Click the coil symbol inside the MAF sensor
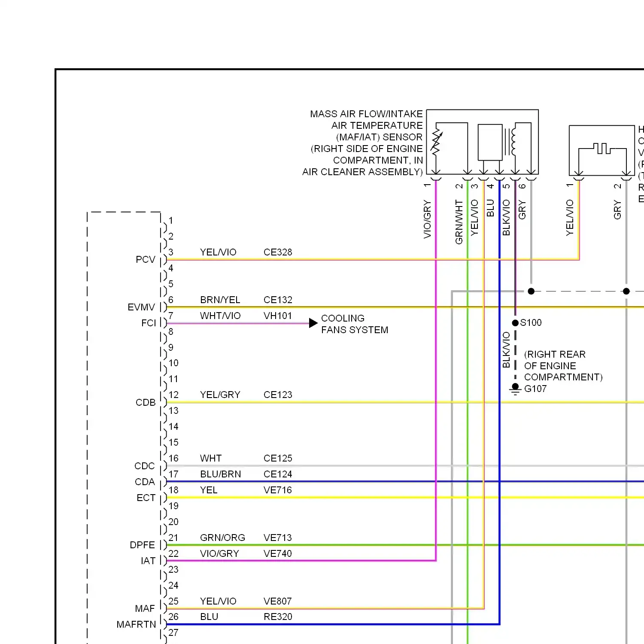The height and width of the screenshot is (644, 644). pyautogui.click(x=514, y=141)
